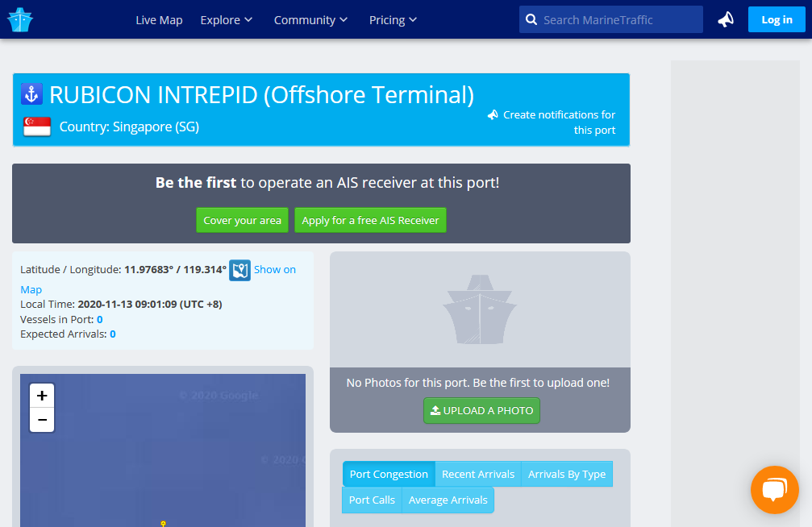Click Create notifications for this port
The height and width of the screenshot is (527, 812).
tap(560, 122)
